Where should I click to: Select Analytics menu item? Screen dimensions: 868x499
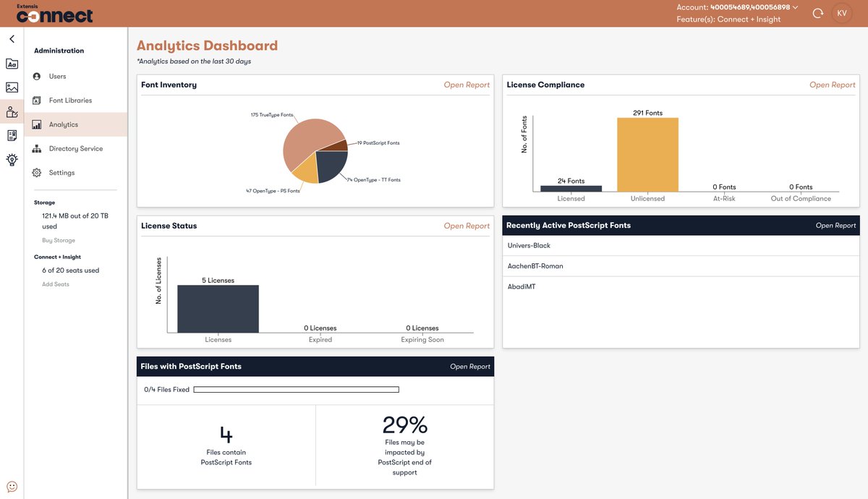(75, 124)
